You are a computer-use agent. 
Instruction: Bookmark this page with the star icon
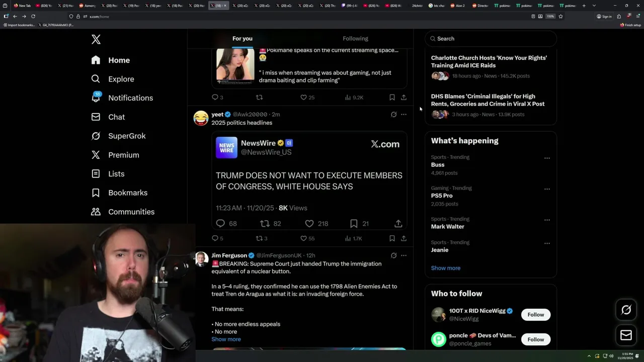(x=560, y=17)
